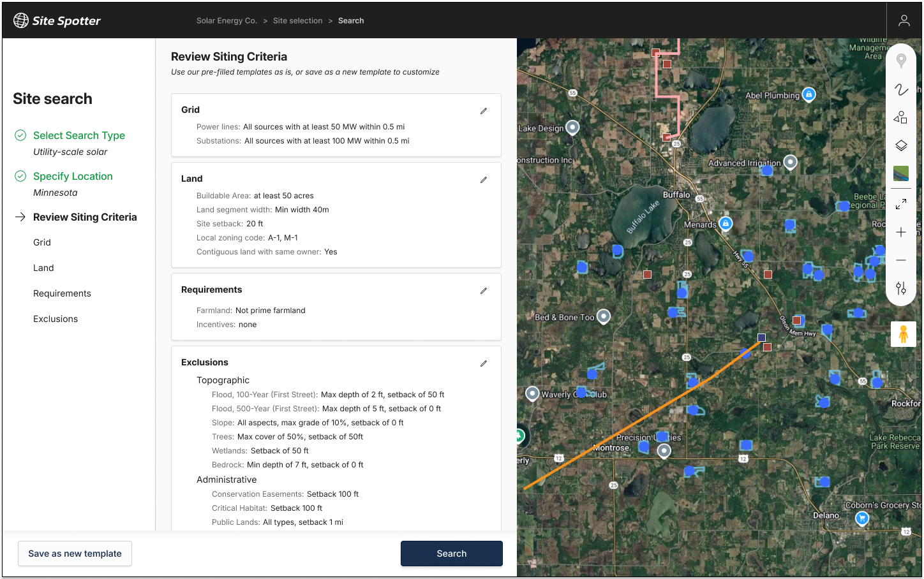Viewport: 924px width, 579px height.
Task: Expand map to fullscreen
Action: tap(901, 204)
